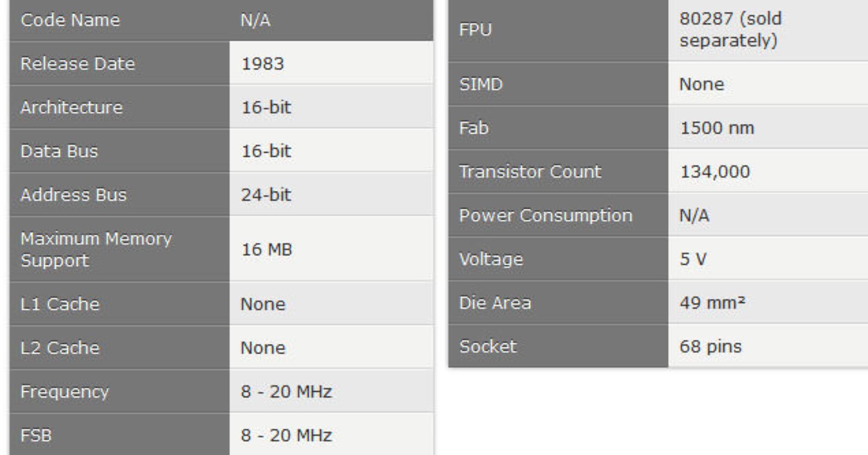Click the Maximum Memory Support label
Viewport: 868px width, 455px height.
click(x=96, y=249)
